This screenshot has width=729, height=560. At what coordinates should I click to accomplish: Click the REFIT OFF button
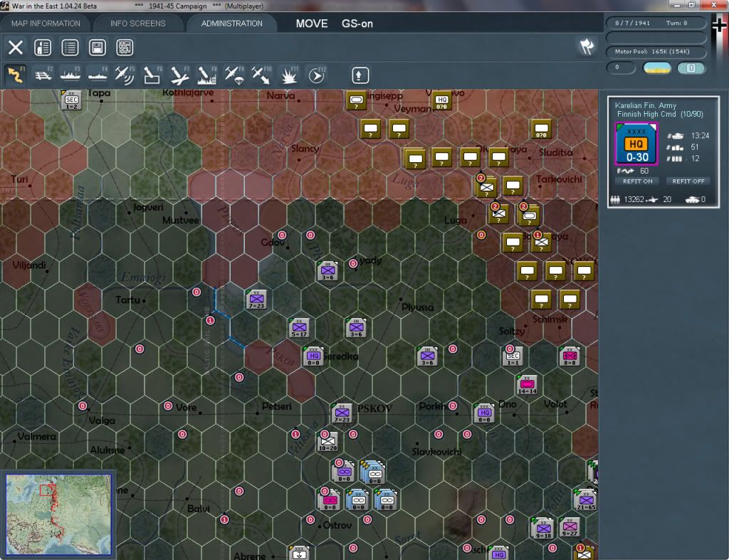688,181
